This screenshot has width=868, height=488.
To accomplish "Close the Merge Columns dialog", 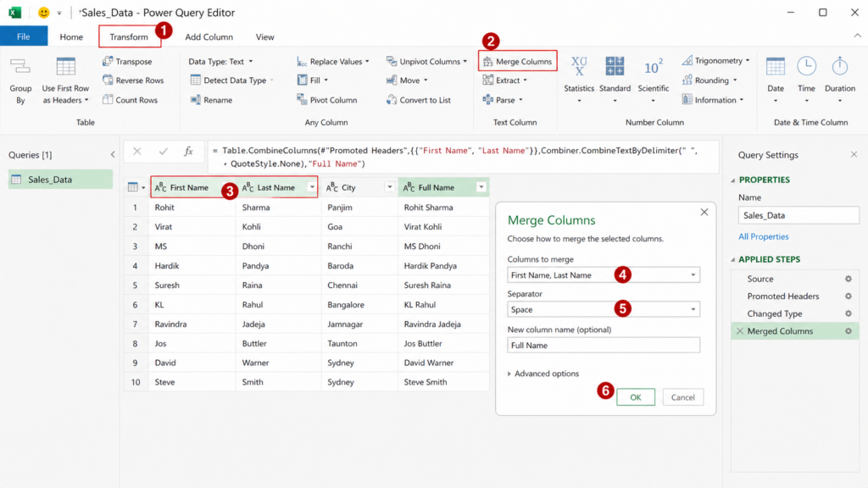I will pyautogui.click(x=704, y=212).
